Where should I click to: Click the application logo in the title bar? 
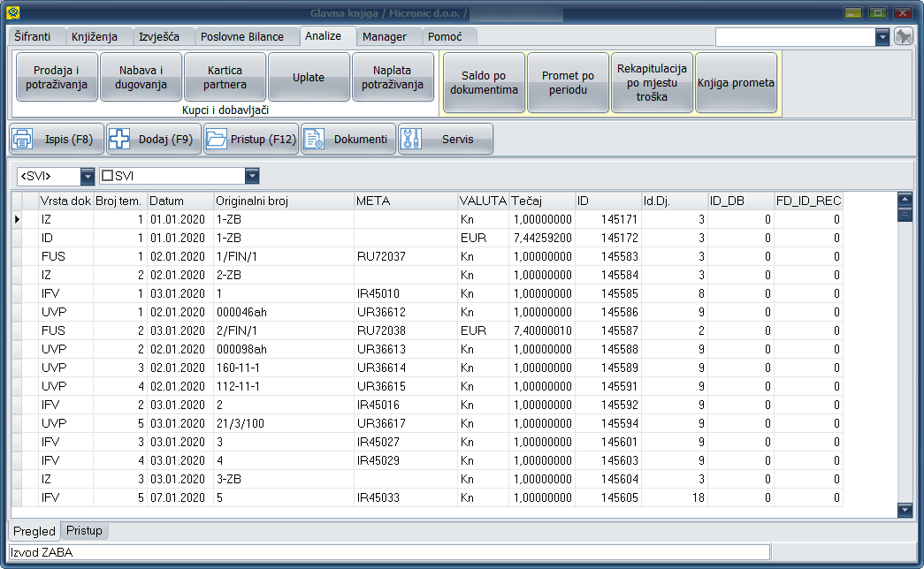pos(11,13)
